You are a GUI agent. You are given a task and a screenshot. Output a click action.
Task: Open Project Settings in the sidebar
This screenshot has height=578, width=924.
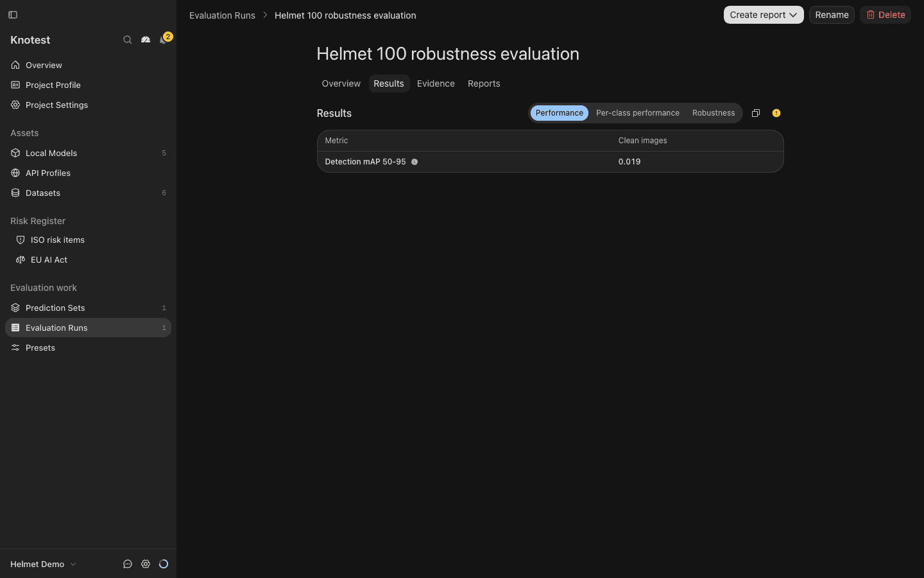point(88,105)
